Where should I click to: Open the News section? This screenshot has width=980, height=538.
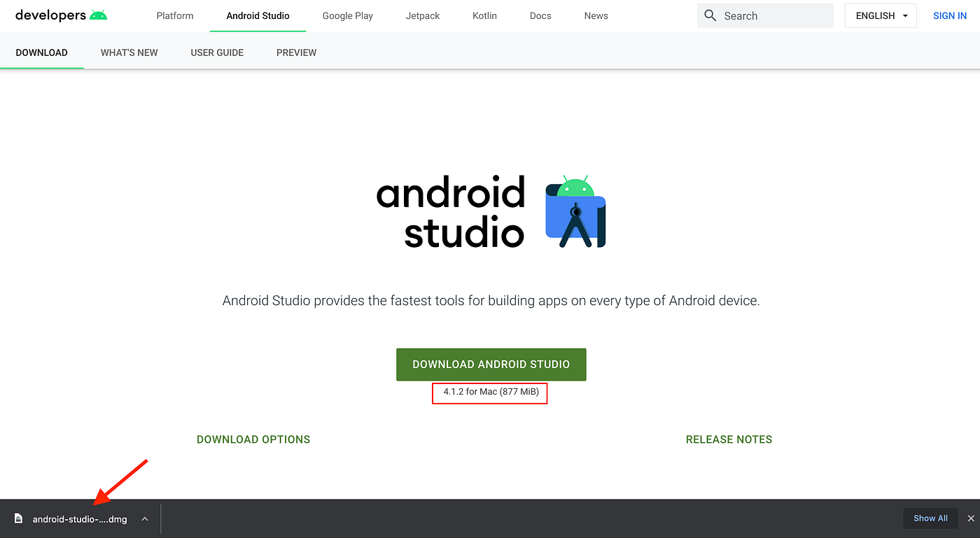(x=596, y=15)
